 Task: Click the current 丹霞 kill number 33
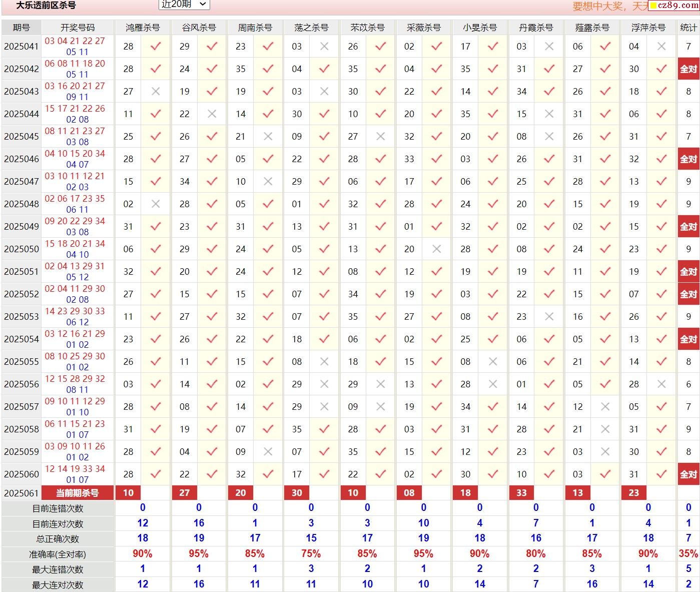pyautogui.click(x=521, y=493)
